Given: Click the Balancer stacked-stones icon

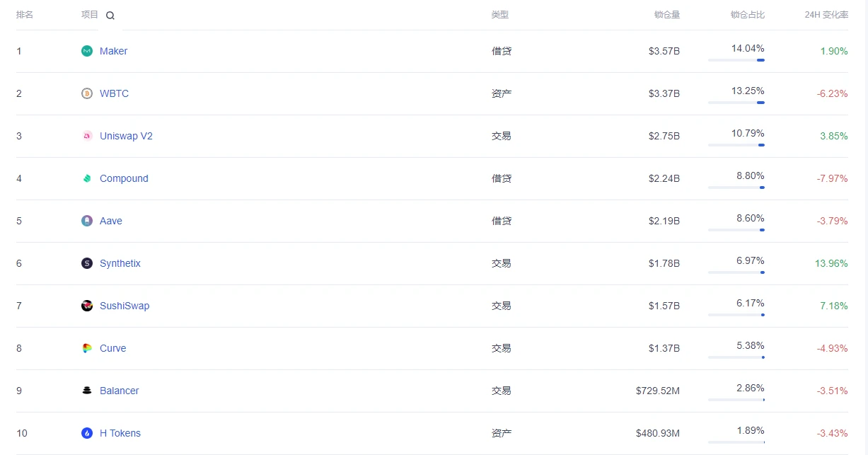Looking at the screenshot, I should pyautogui.click(x=87, y=391).
